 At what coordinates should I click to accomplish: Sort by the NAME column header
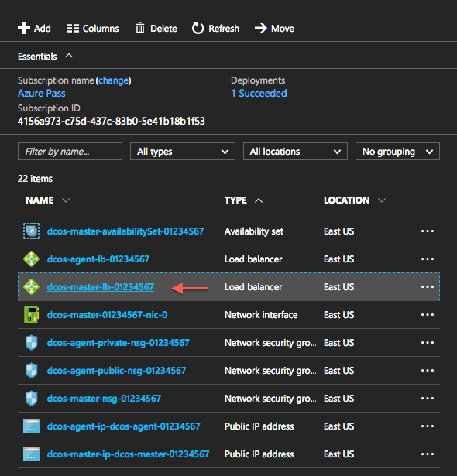40,200
